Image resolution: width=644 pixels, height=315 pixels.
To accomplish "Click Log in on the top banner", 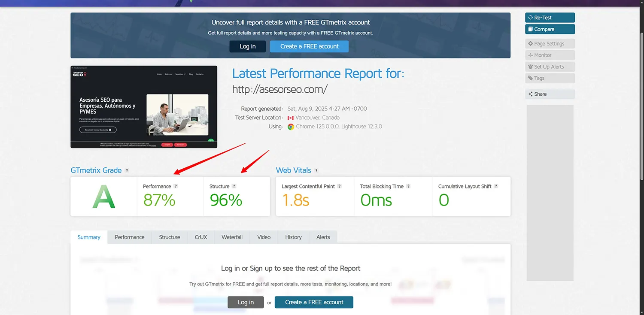I will (247, 46).
